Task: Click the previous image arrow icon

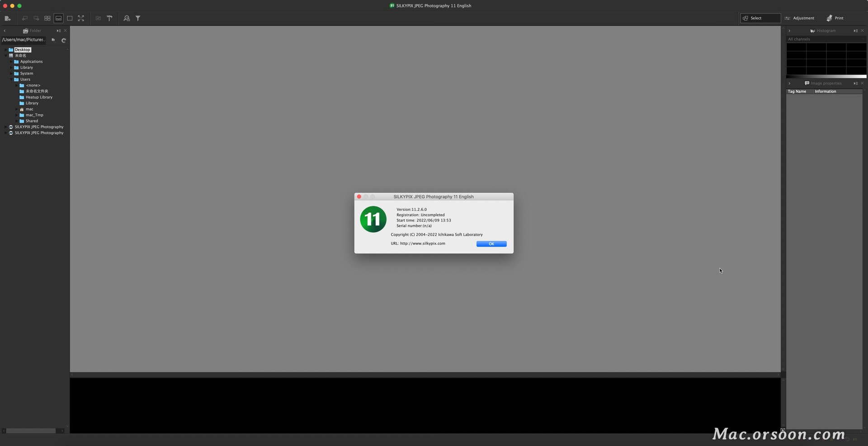Action: pyautogui.click(x=25, y=19)
